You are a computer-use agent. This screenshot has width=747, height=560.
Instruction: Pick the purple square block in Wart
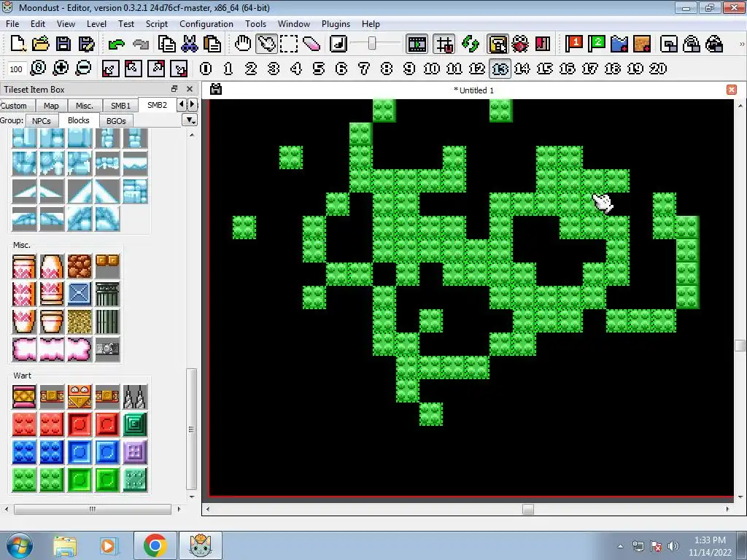tap(135, 452)
